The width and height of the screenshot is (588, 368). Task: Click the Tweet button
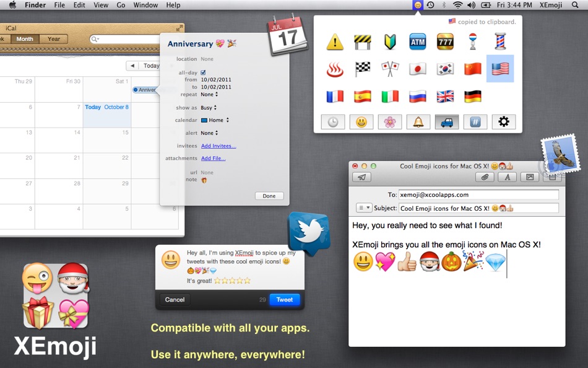point(285,300)
